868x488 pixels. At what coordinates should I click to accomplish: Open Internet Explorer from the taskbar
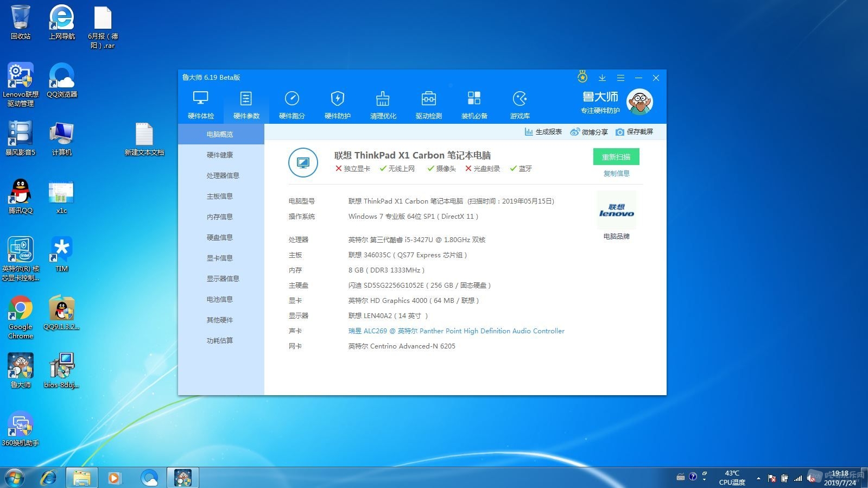[x=49, y=478]
